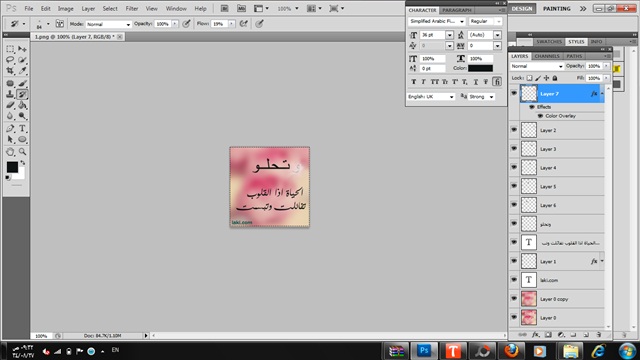
Task: Open the font style Regular dropdown
Action: click(498, 21)
